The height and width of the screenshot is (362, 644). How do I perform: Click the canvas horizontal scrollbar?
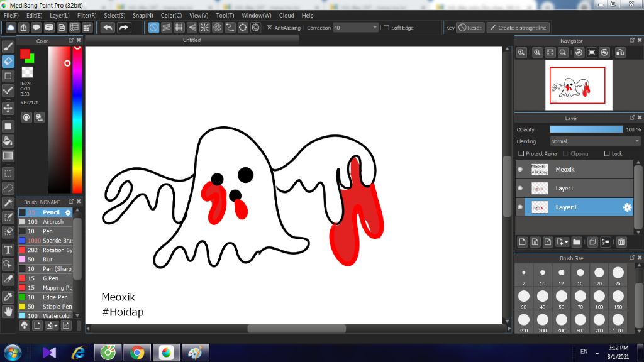click(x=297, y=329)
